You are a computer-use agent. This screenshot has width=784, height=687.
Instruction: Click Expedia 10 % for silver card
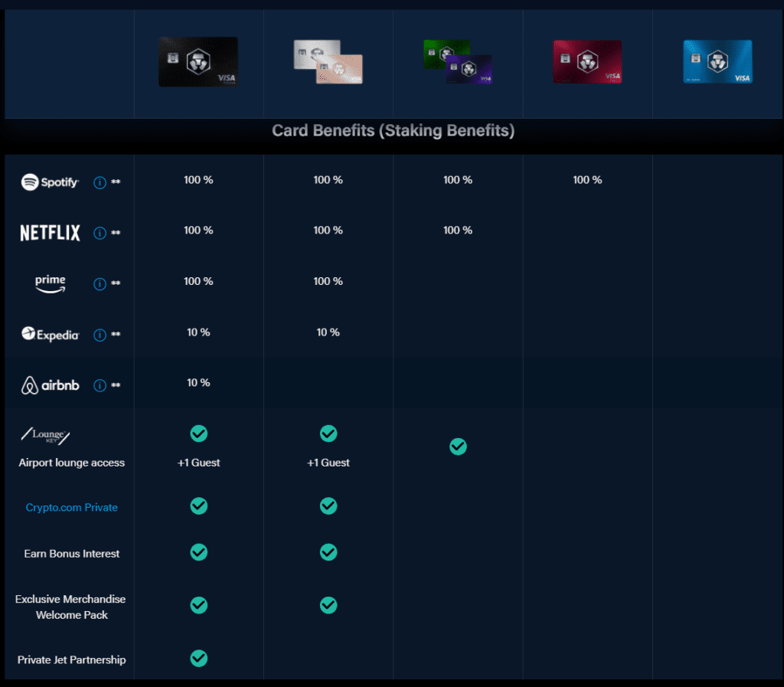tap(328, 332)
